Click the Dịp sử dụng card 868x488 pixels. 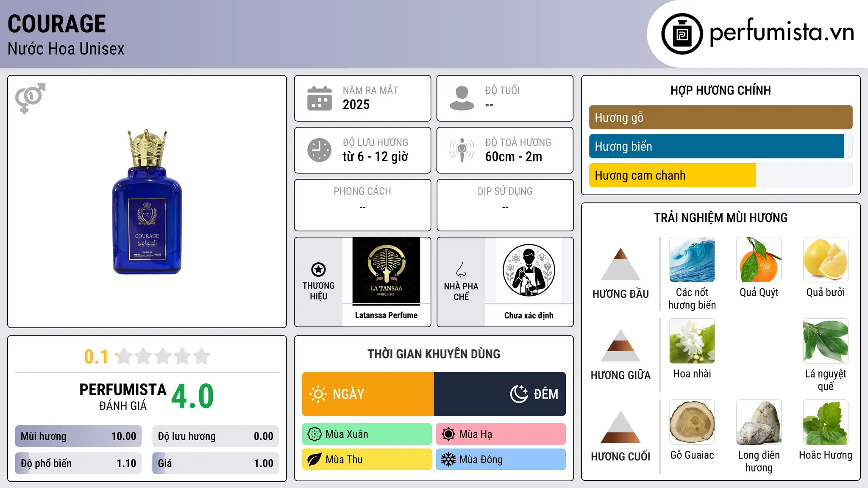(505, 205)
